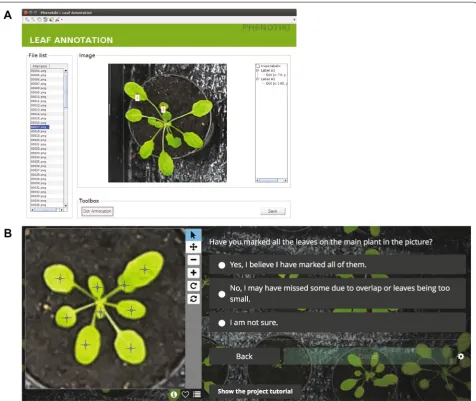Screen dimensions: 476x401
Task: Expand or collapse Label #2 tree node
Action: [x=257, y=79]
